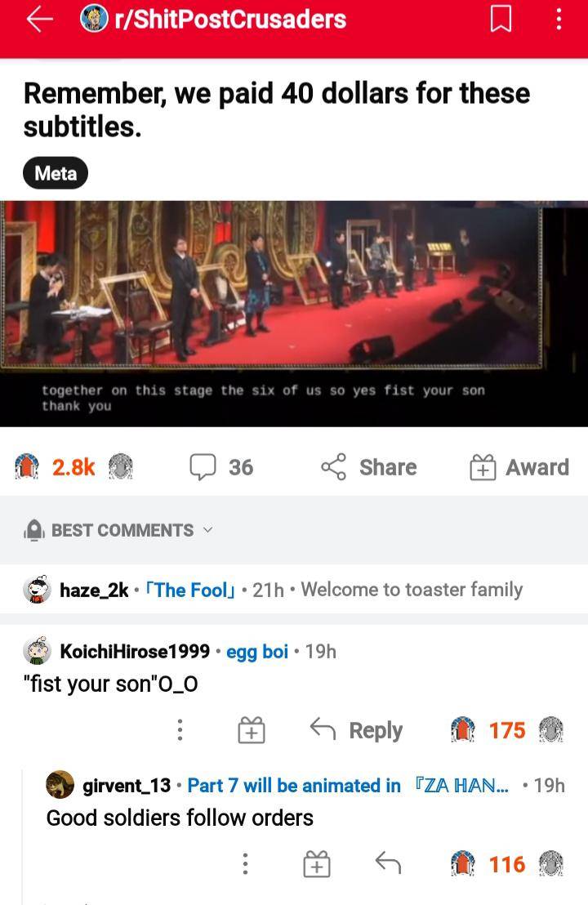
Task: Share the post
Action: 368,467
